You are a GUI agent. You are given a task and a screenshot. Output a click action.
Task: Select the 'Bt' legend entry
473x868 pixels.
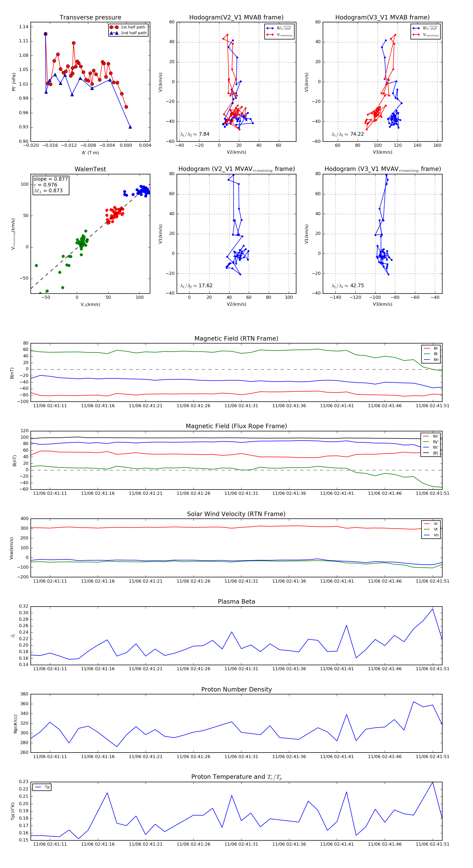tap(431, 354)
